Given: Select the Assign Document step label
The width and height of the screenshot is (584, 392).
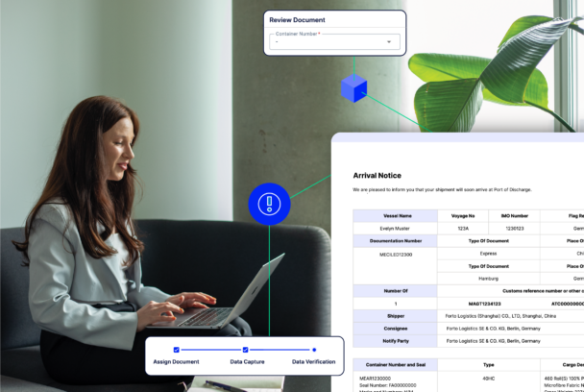Looking at the screenshot, I should (176, 361).
